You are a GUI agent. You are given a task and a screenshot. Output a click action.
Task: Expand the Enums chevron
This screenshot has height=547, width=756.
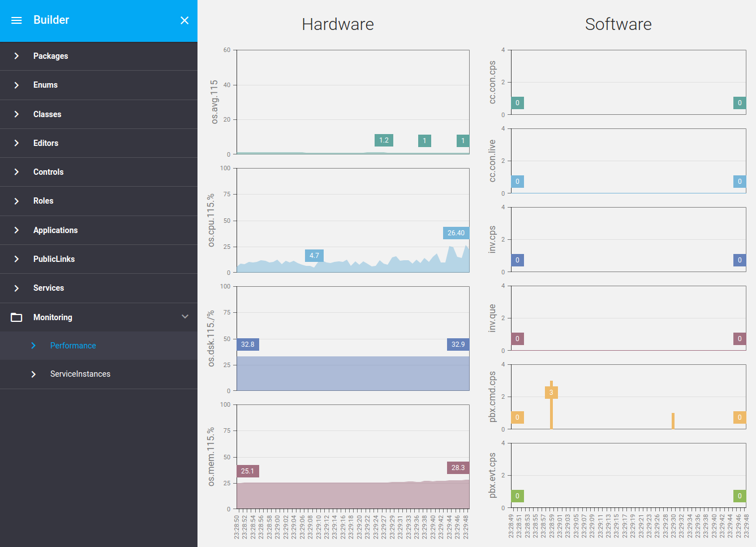click(16, 85)
